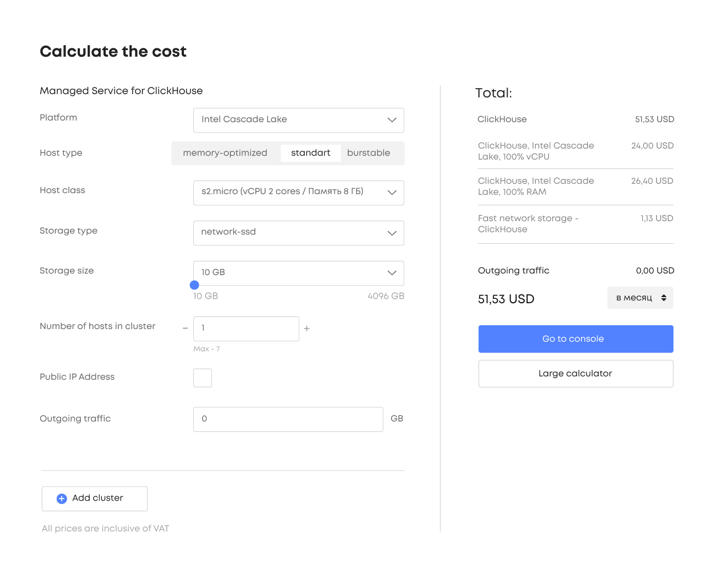
Task: Select the burstable host type
Action: (x=368, y=152)
